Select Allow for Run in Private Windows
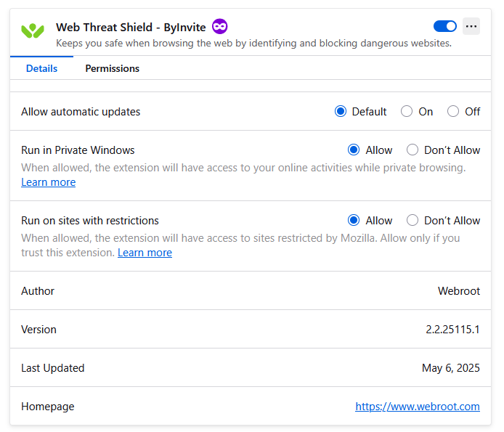 (x=354, y=150)
